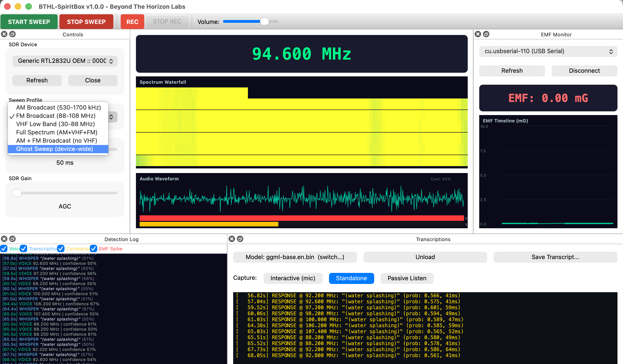Click the SDR Gain slider handle
Image resolution: width=623 pixels, height=364 pixels.
17,193
